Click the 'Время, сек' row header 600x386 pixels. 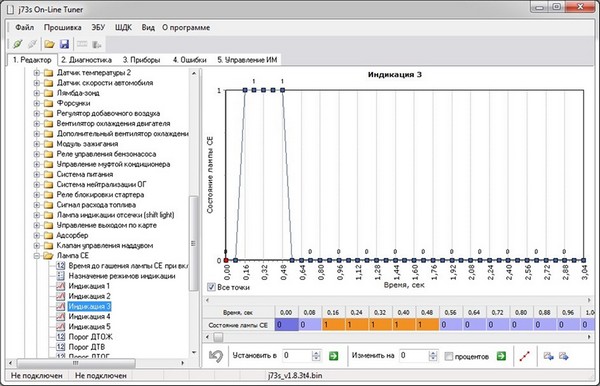click(238, 313)
